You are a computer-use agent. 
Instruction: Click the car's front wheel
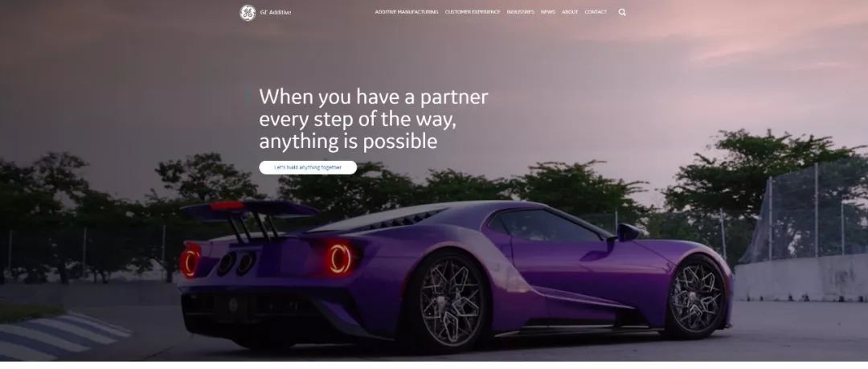[x=694, y=297]
